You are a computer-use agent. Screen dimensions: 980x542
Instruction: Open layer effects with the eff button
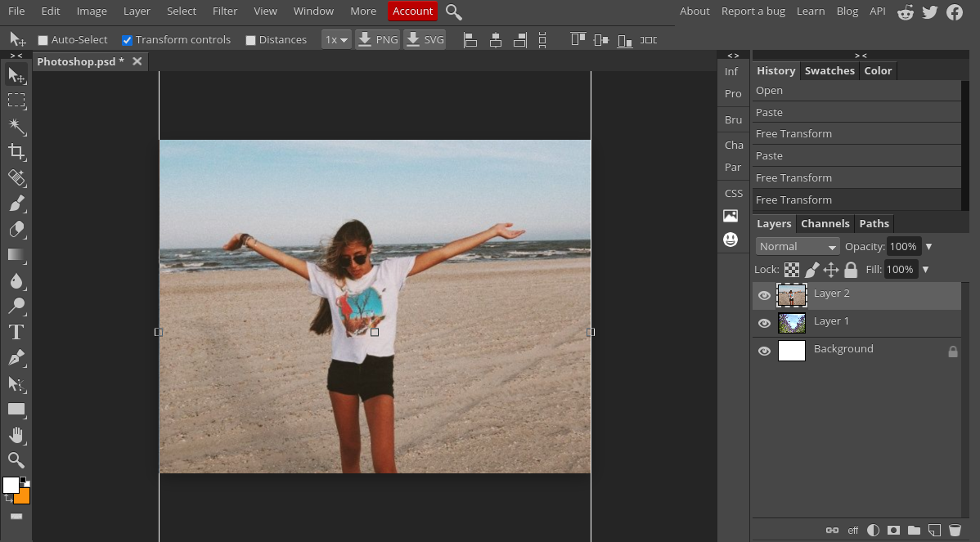click(x=852, y=530)
